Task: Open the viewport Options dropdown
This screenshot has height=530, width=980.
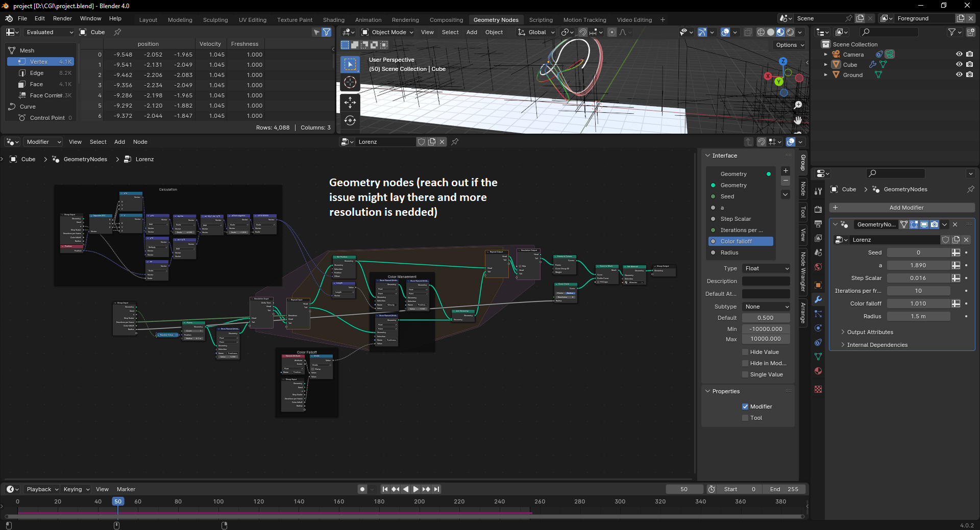Action: (790, 45)
